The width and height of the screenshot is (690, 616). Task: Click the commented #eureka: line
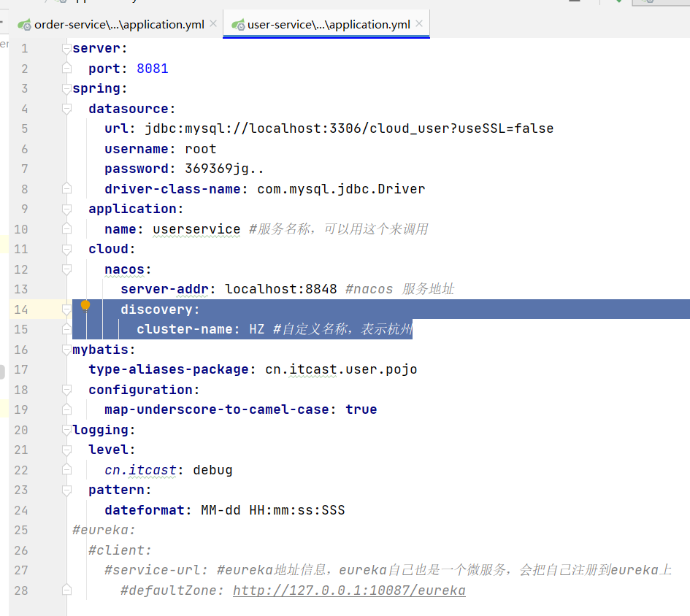[104, 530]
